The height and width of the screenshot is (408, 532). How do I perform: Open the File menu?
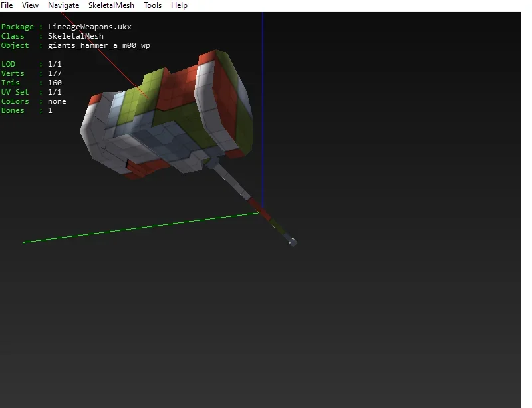7,5
